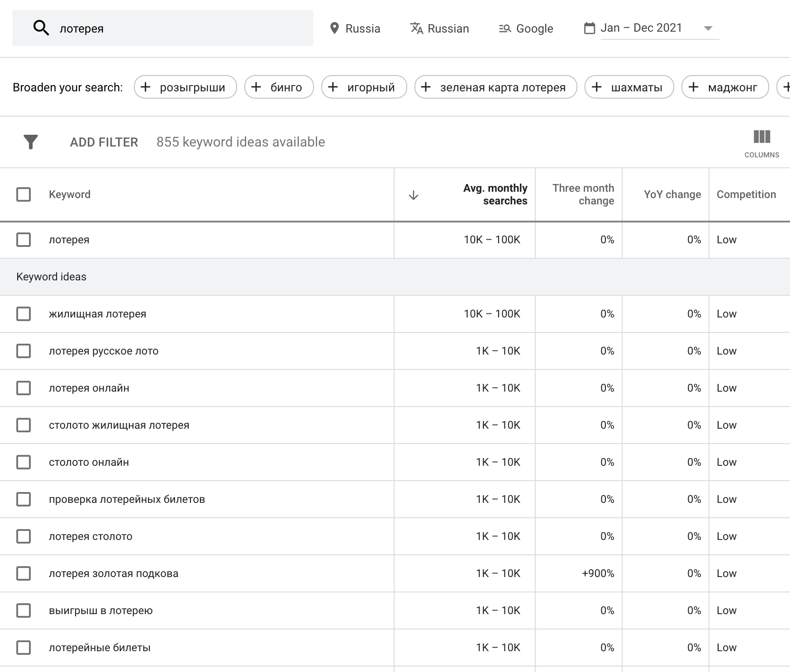790x672 pixels.
Task: Click the funnel filter icon
Action: pyautogui.click(x=31, y=142)
